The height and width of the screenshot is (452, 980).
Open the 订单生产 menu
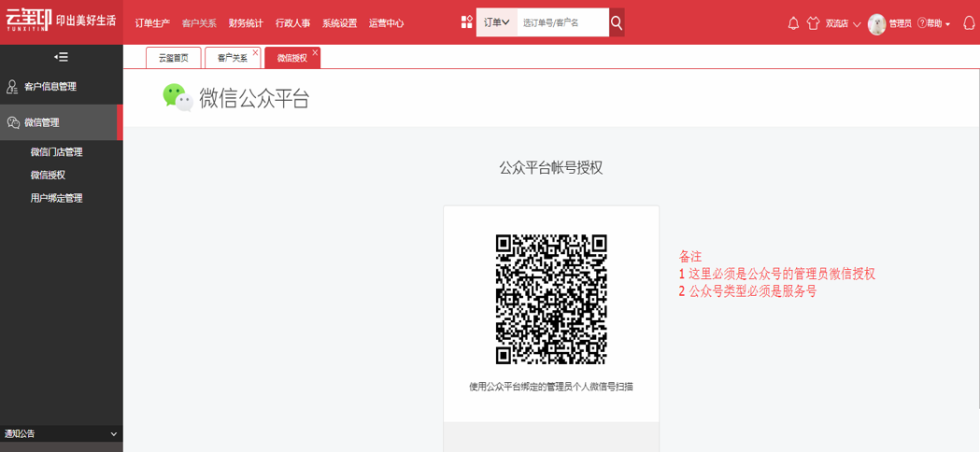[152, 23]
